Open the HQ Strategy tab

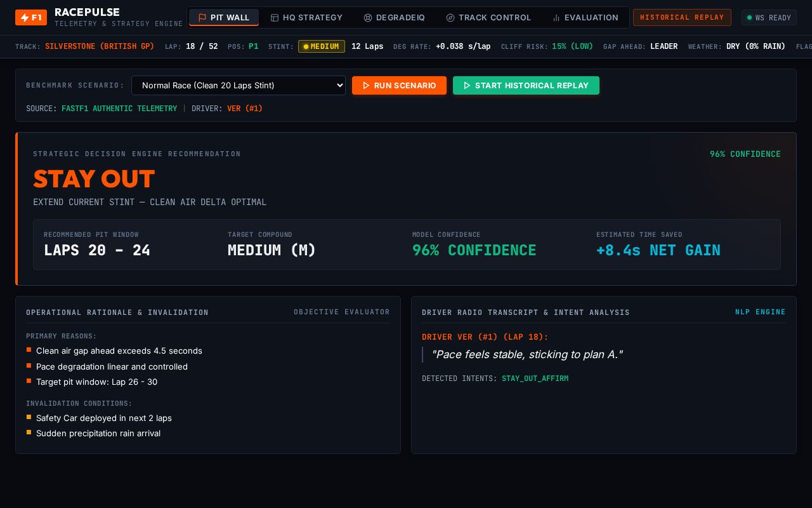306,18
